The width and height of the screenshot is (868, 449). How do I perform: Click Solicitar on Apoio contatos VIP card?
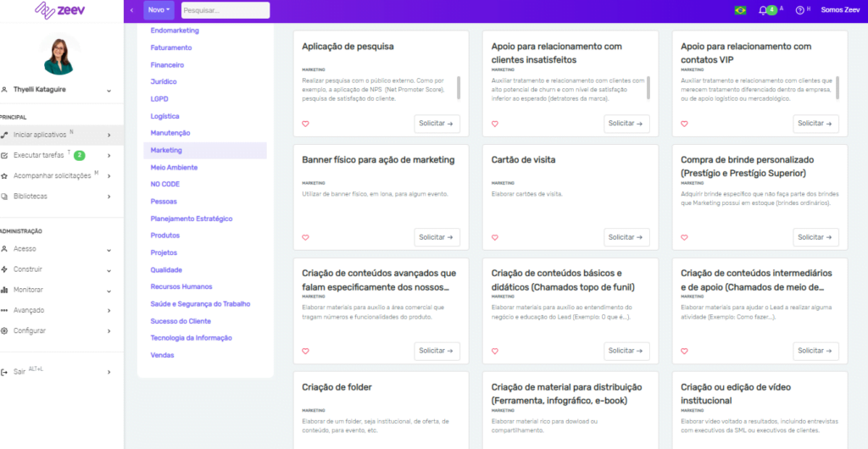[x=815, y=124]
